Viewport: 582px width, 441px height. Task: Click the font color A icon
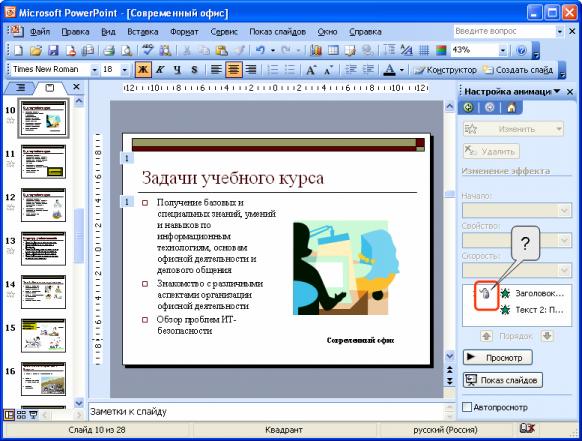click(389, 69)
